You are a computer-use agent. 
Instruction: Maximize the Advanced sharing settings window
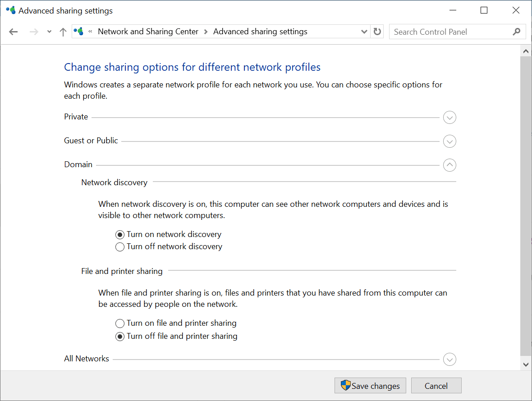pyautogui.click(x=484, y=10)
